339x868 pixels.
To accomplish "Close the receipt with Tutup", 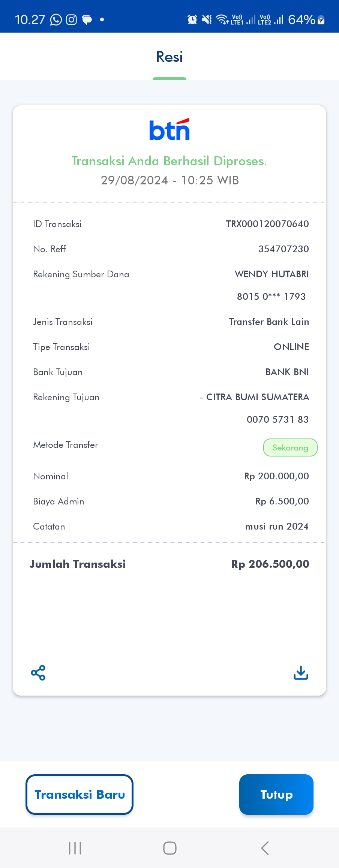I will pyautogui.click(x=276, y=795).
